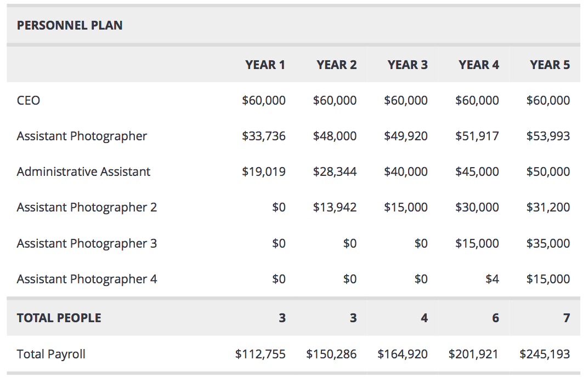Select the Year 1 column header
This screenshot has height=383, width=588.
265,65
